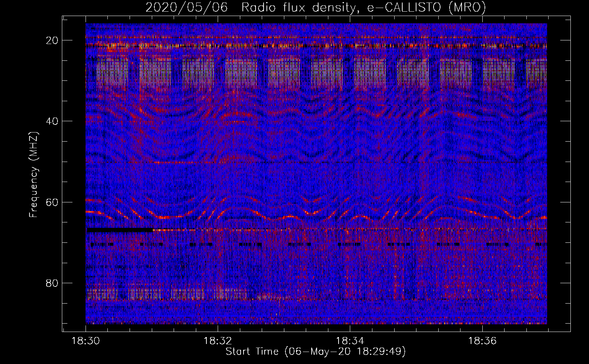
Task: Click the 80 MHz frequency tick label
Action: tap(52, 283)
